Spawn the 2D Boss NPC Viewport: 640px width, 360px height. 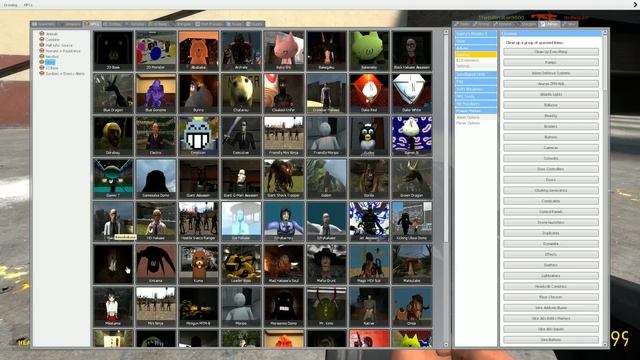click(113, 51)
